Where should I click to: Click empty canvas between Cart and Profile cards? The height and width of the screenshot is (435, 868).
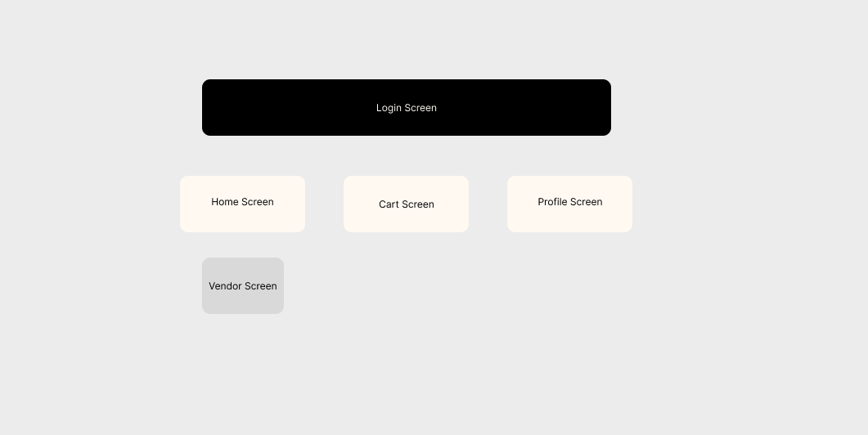(x=488, y=204)
